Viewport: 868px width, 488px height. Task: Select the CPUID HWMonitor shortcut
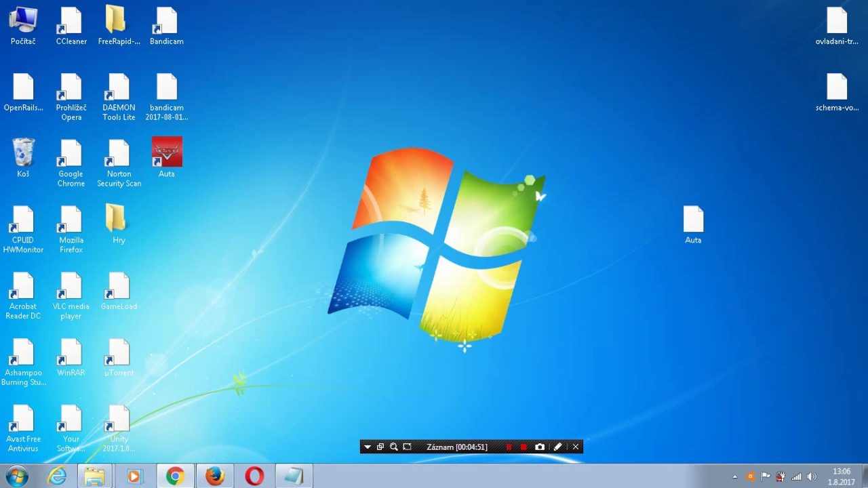(23, 230)
